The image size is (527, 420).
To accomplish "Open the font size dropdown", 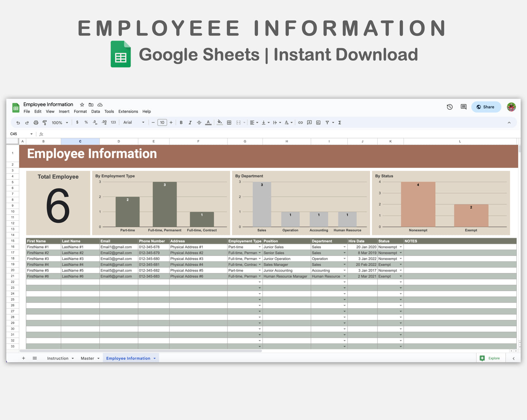I will tap(162, 122).
